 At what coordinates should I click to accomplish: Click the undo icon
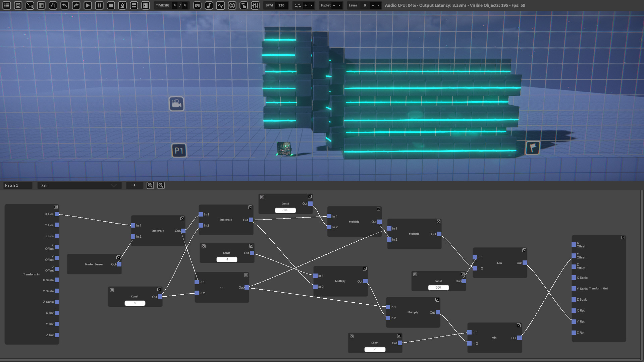click(x=64, y=5)
